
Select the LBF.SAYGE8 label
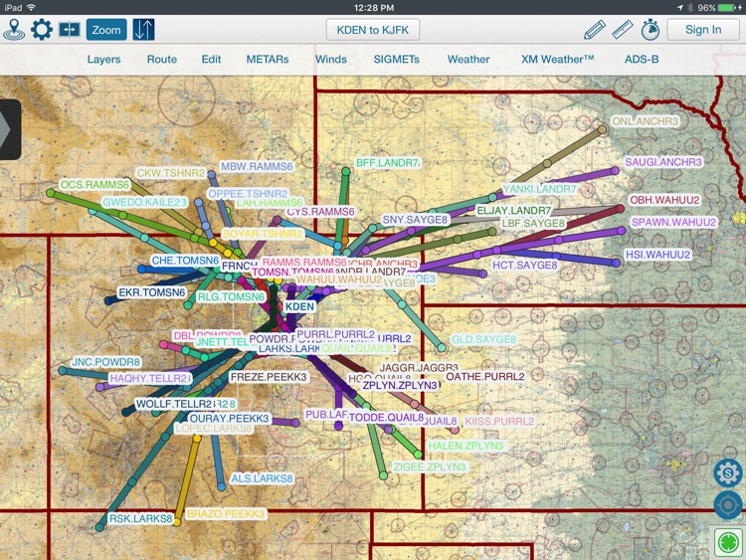tap(533, 223)
